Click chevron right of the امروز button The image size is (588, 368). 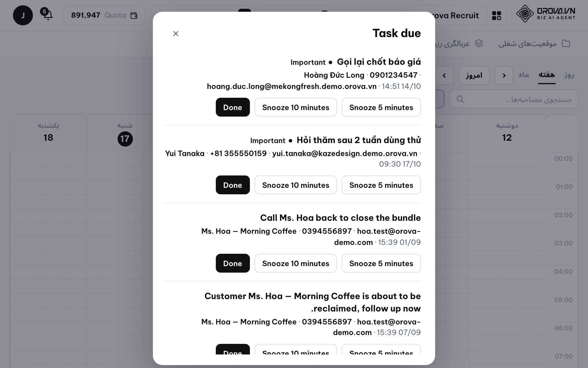(504, 75)
